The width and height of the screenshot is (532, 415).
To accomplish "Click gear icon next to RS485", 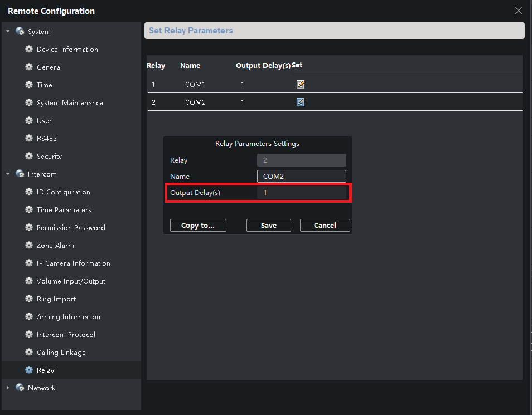I will point(30,139).
